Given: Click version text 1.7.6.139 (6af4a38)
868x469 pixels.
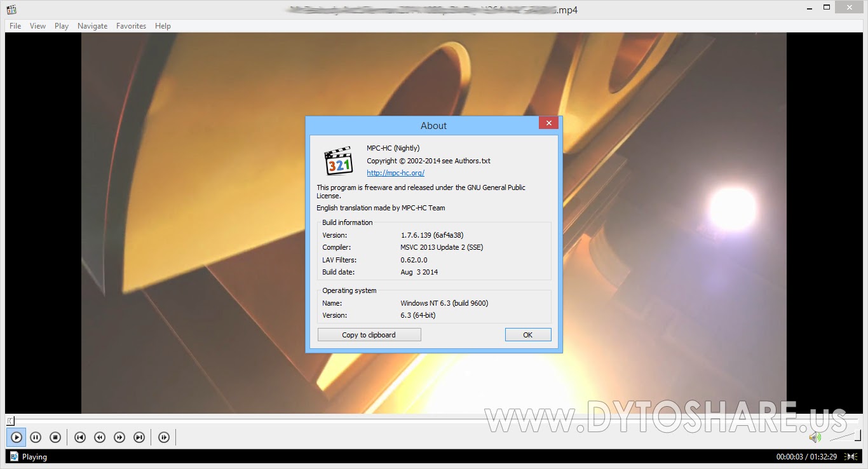Looking at the screenshot, I should [x=432, y=235].
